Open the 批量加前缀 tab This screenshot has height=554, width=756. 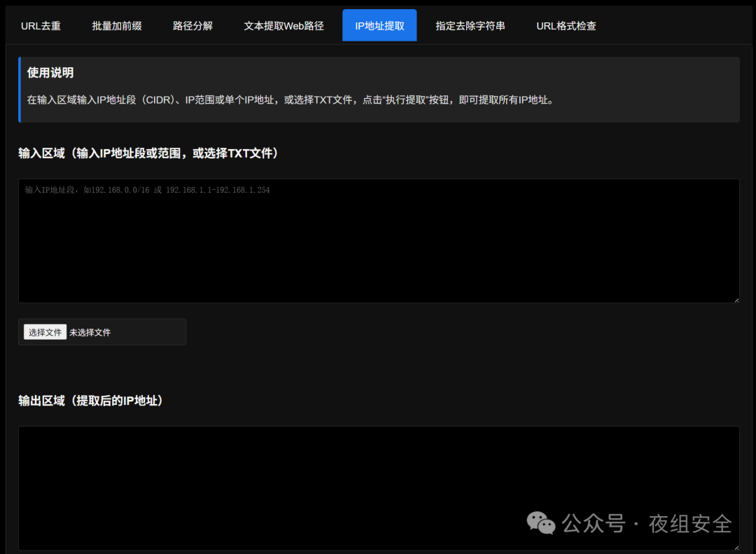click(x=116, y=25)
